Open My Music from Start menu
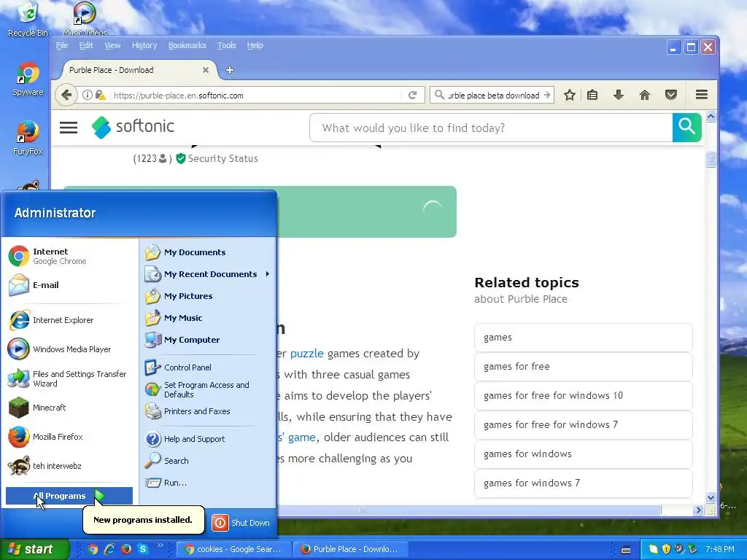The height and width of the screenshot is (560, 747). pos(208,318)
